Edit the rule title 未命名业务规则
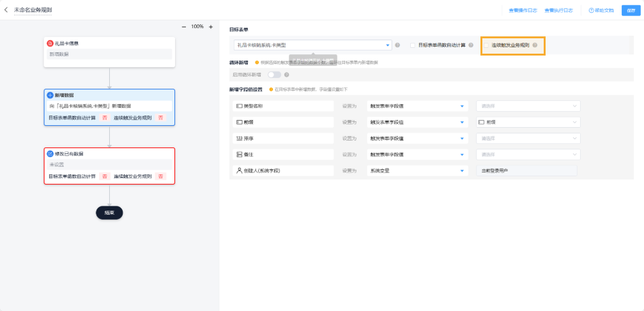 click(33, 10)
